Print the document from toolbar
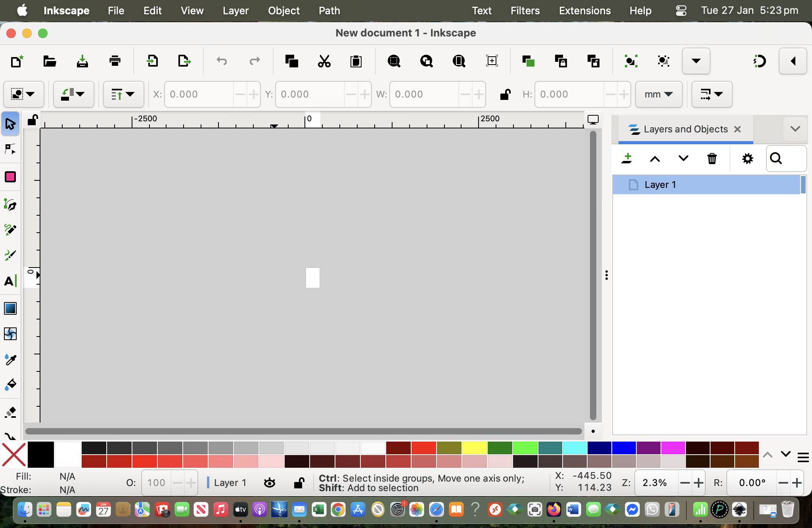Image resolution: width=812 pixels, height=528 pixels. (x=115, y=61)
